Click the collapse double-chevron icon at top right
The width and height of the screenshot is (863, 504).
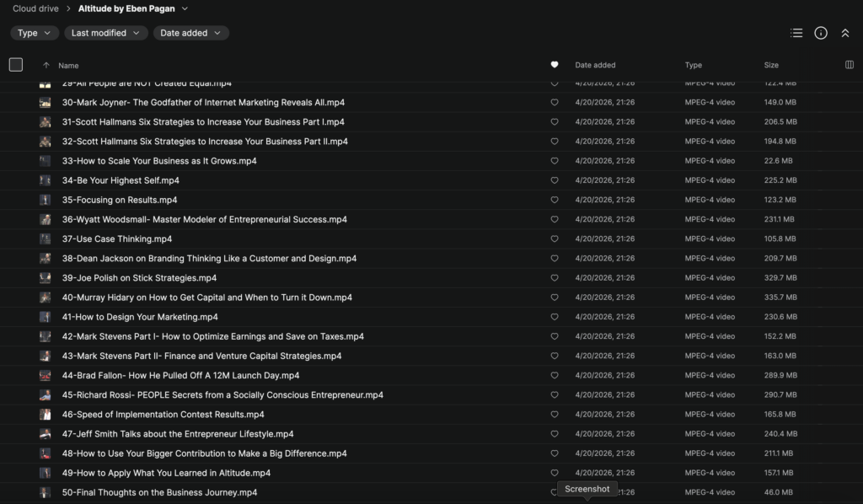[845, 33]
